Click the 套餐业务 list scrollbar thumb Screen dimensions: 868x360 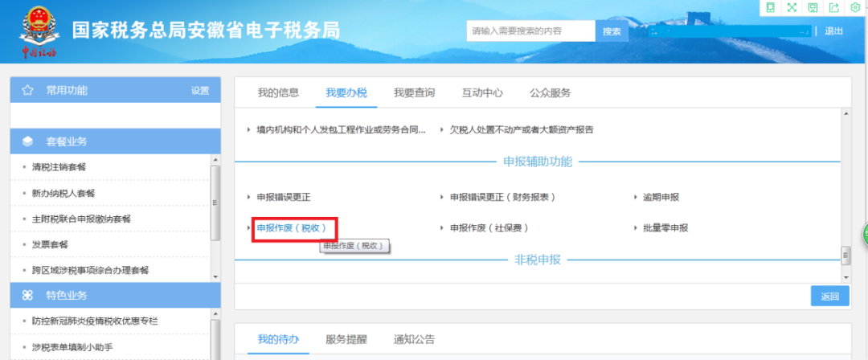click(216, 202)
